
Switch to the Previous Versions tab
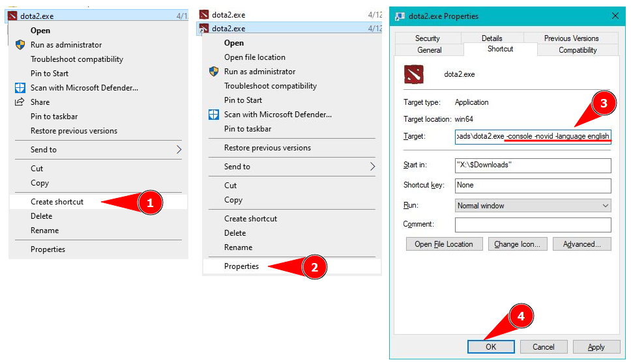(x=571, y=38)
